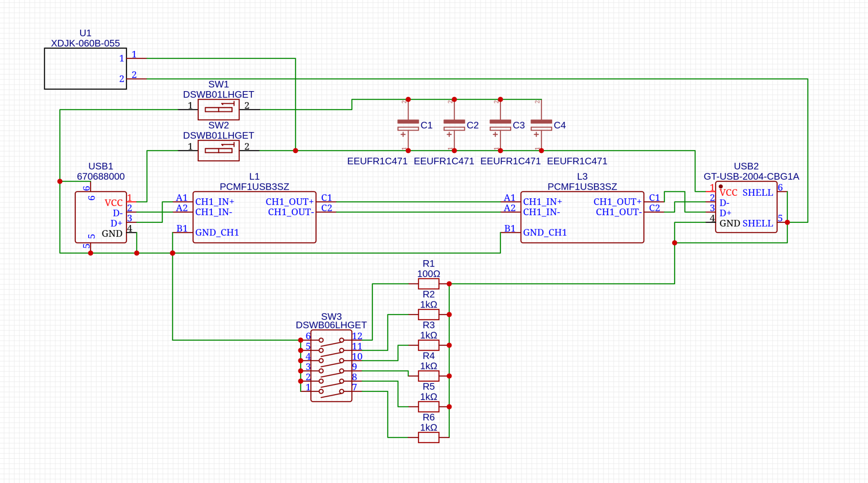Click the EEUFR1C471 label under C1
The width and height of the screenshot is (868, 483).
pyautogui.click(x=377, y=161)
